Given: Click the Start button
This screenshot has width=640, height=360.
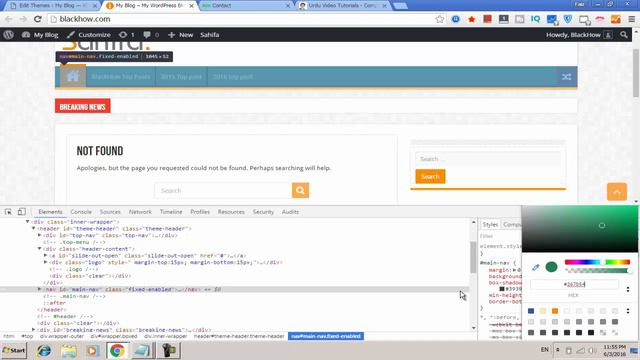Looking at the screenshot, I should 14,350.
